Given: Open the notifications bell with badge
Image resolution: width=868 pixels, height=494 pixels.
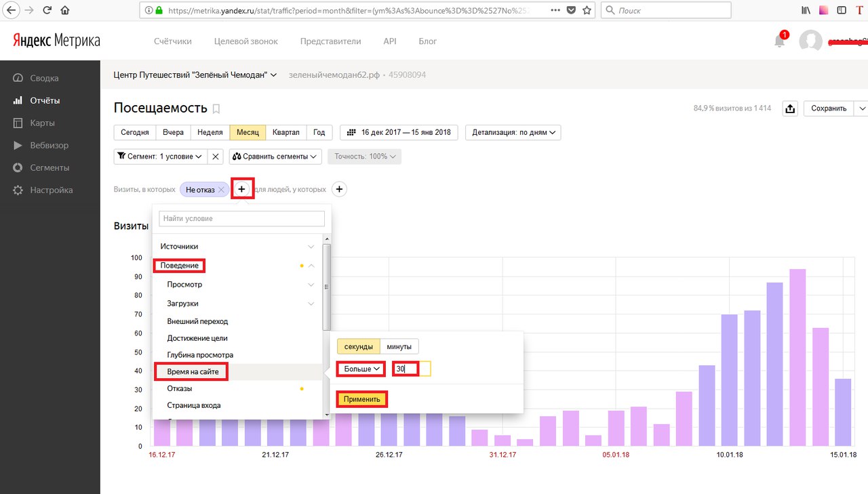Looking at the screenshot, I should click(x=780, y=41).
